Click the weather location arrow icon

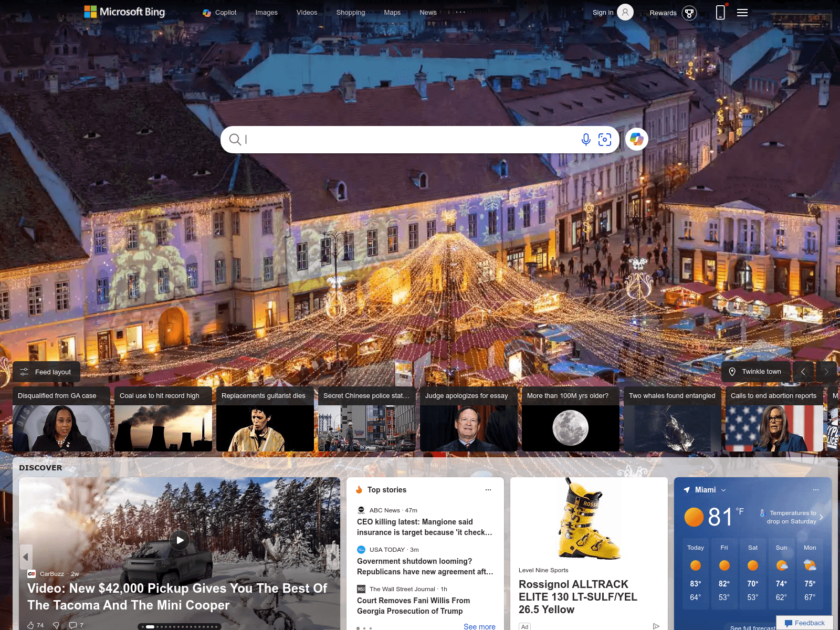(x=687, y=490)
